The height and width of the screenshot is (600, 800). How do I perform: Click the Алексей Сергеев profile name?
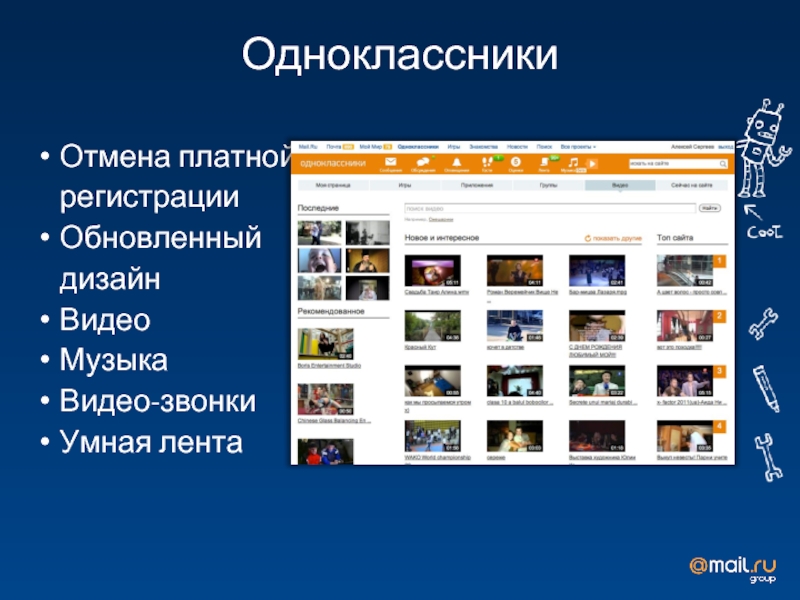692,147
